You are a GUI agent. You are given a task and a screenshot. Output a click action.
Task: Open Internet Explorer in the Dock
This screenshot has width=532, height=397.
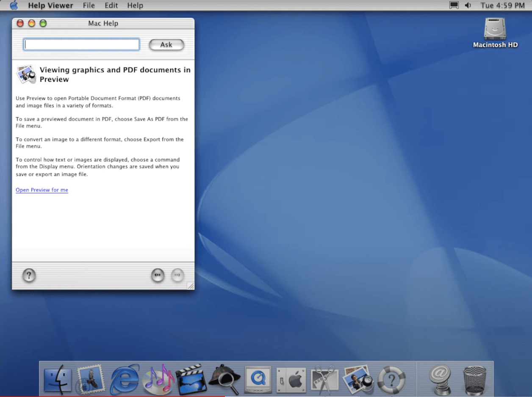pyautogui.click(x=125, y=379)
